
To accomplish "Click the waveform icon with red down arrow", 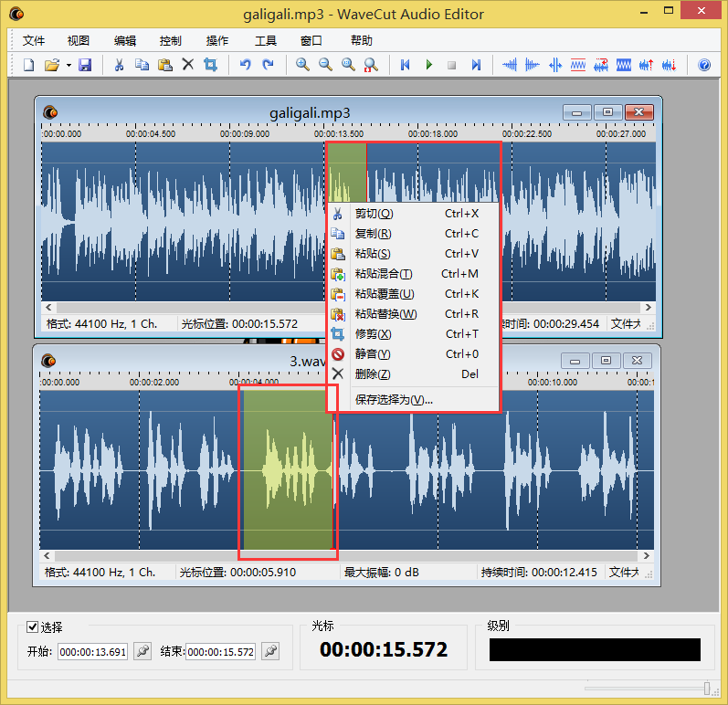I will tap(669, 65).
